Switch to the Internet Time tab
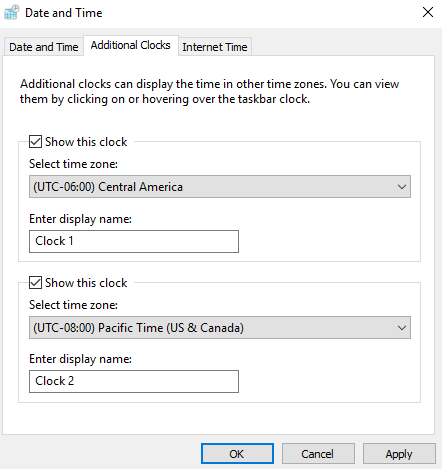 pos(215,47)
